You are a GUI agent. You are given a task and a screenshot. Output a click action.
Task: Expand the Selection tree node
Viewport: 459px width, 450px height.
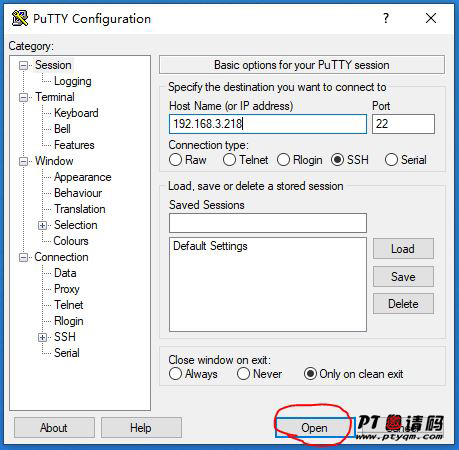(x=42, y=225)
